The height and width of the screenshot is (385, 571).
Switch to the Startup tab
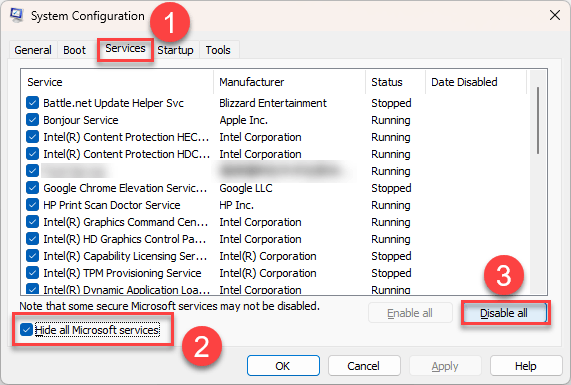point(175,50)
